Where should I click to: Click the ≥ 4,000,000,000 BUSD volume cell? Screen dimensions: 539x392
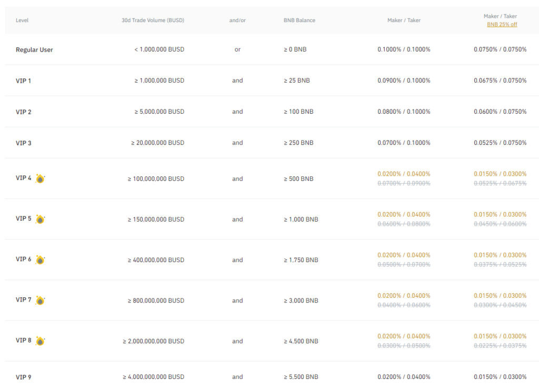click(154, 377)
